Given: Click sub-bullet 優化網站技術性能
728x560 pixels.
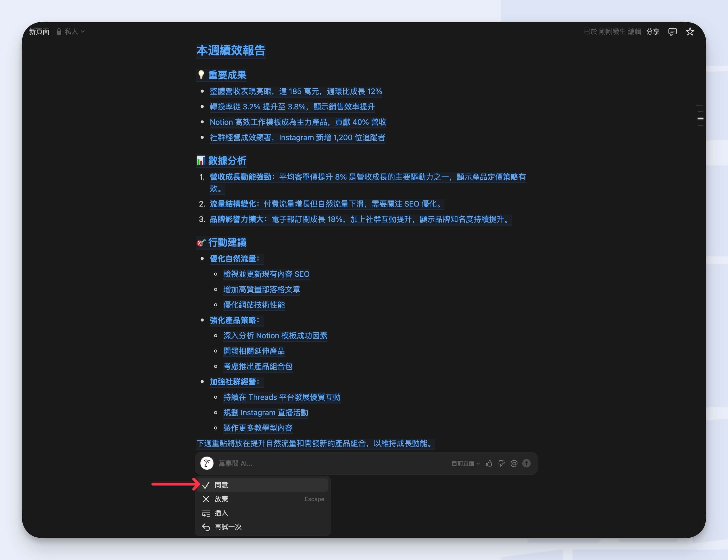Looking at the screenshot, I should 254,305.
